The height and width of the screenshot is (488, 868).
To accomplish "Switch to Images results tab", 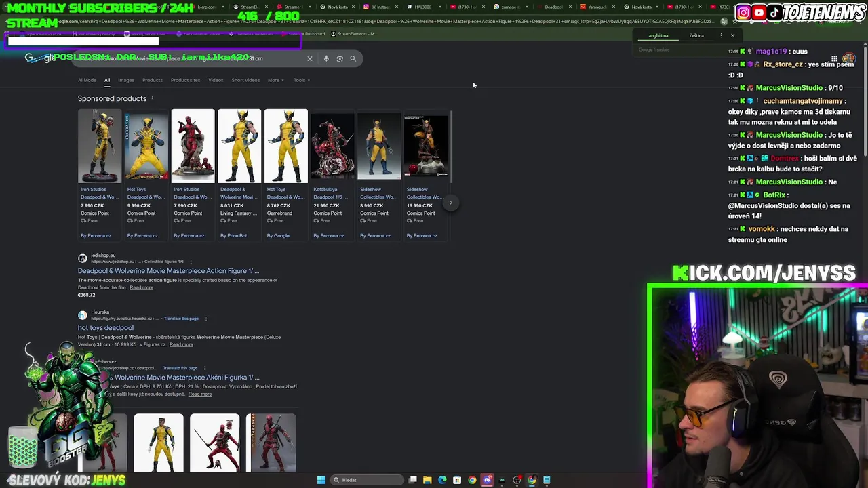I will 126,80.
